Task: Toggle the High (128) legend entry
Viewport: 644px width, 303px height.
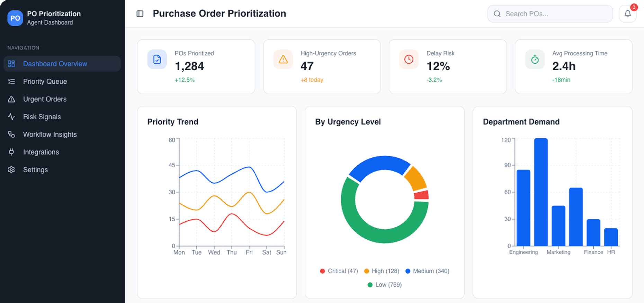Action: click(x=382, y=271)
